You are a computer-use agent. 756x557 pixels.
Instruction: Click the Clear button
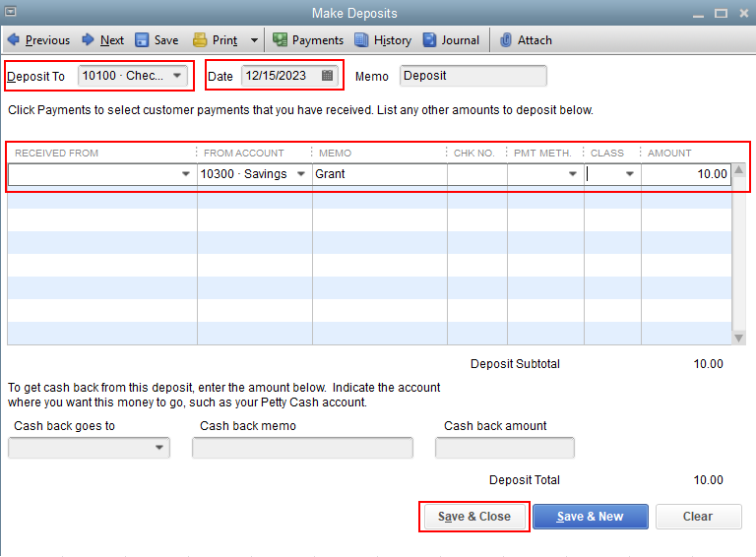click(x=699, y=517)
